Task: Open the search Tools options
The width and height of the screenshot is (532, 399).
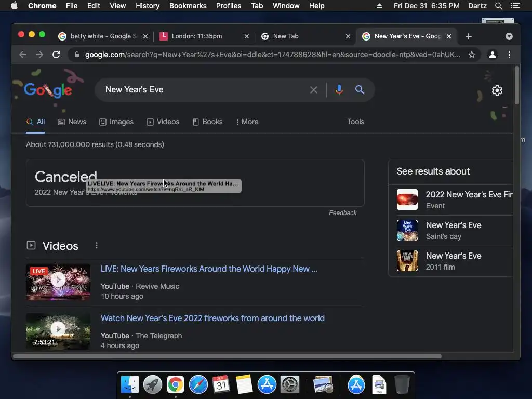Action: (x=355, y=122)
